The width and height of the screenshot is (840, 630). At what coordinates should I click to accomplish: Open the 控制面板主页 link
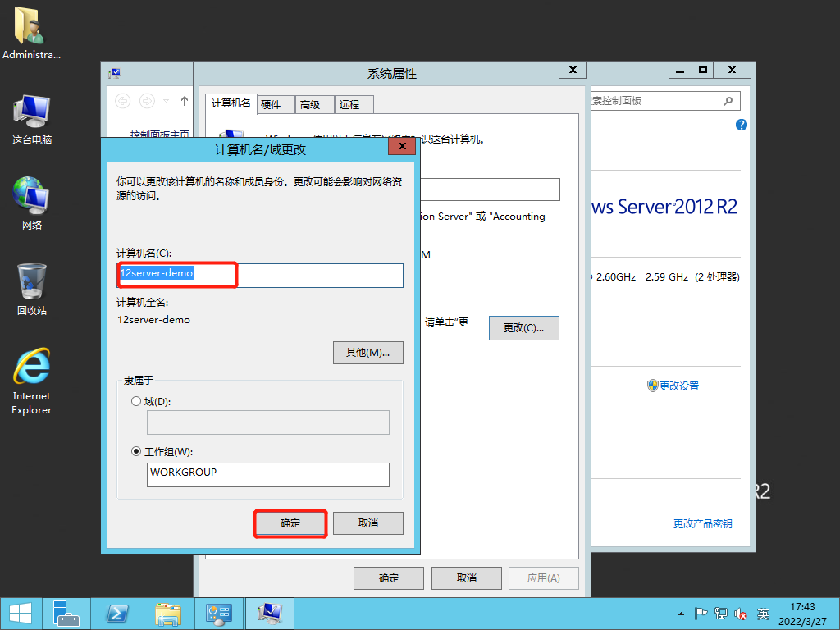click(160, 134)
